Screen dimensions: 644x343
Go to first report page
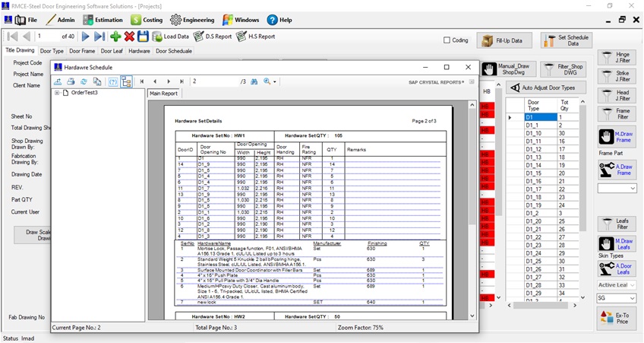click(x=142, y=82)
